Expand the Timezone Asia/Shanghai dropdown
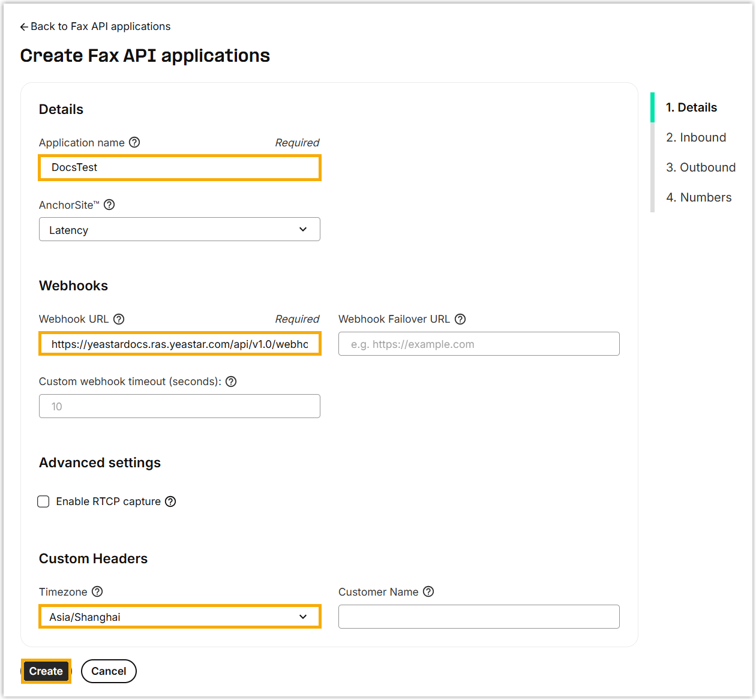The height and width of the screenshot is (700, 756). tap(179, 617)
